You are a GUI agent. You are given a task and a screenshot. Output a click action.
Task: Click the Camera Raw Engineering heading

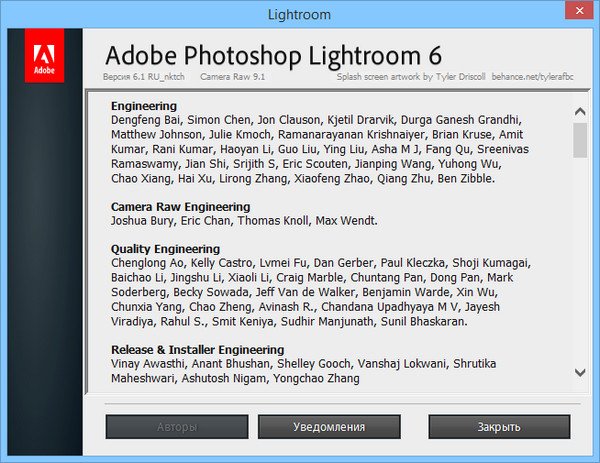(x=179, y=207)
